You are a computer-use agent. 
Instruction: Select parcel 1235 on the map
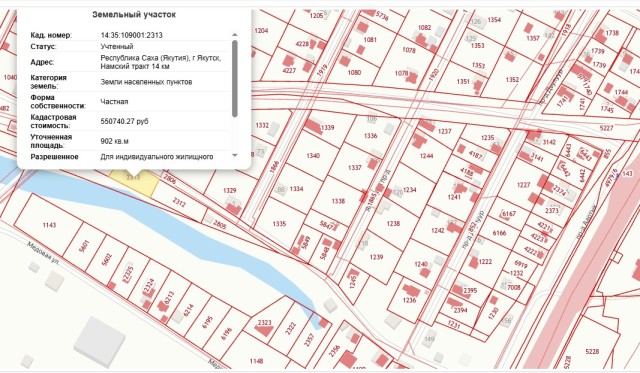click(x=487, y=138)
